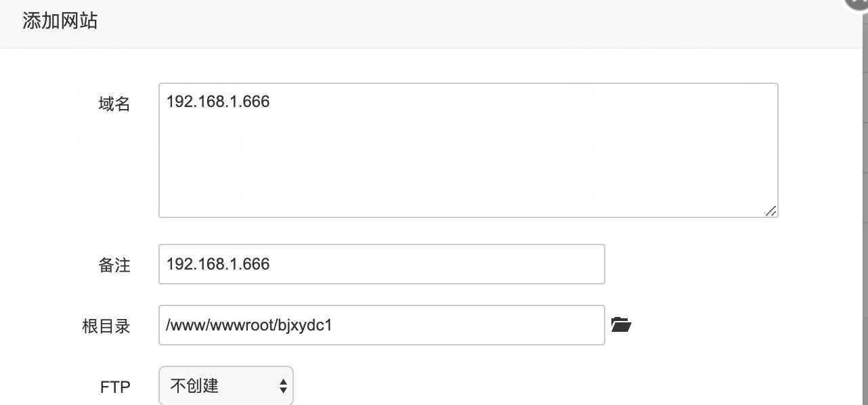Click blank area right of the 备注 field
868x405 pixels.
(x=711, y=264)
